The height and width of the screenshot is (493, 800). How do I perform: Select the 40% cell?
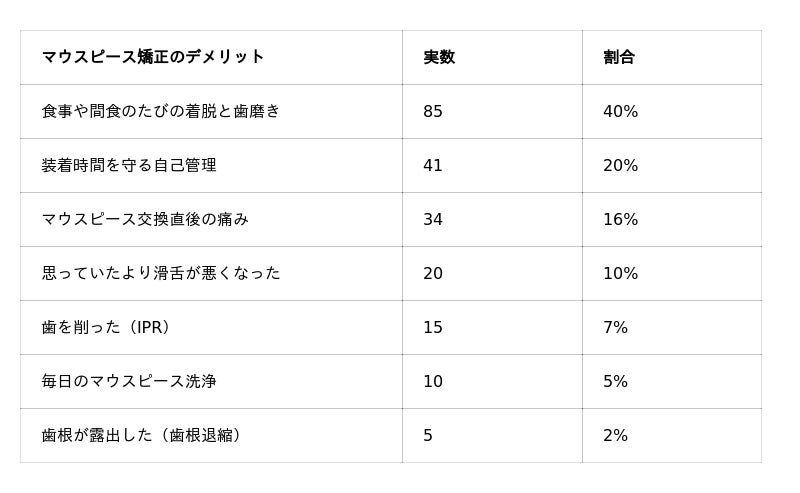coord(620,111)
